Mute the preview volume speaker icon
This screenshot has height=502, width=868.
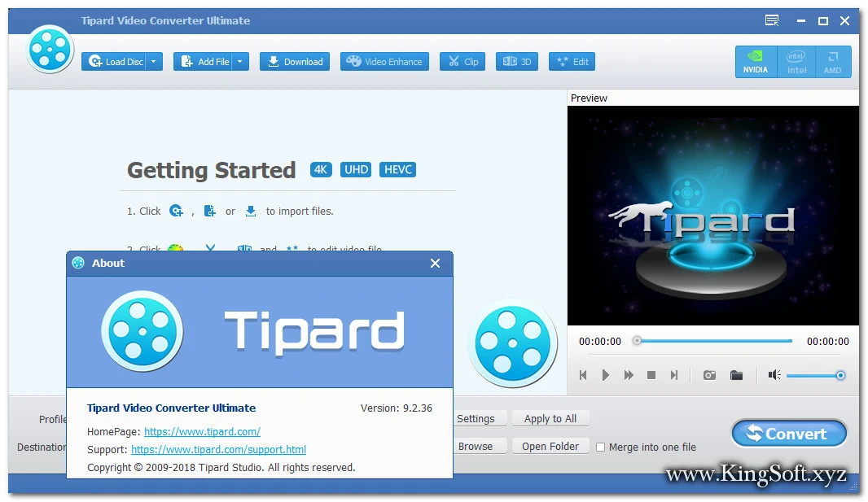(x=774, y=375)
